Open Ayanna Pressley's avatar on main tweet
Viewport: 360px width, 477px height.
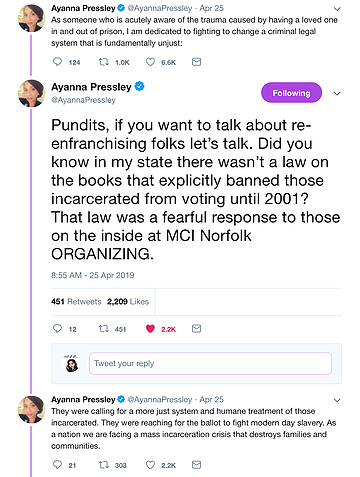point(31,93)
